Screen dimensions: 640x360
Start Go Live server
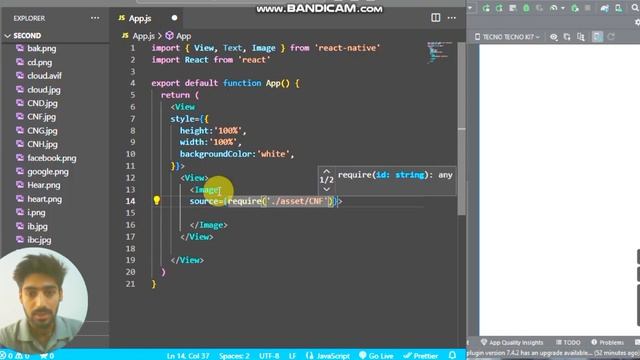point(376,356)
